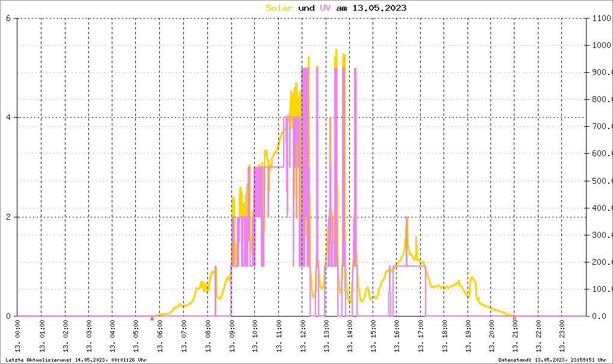
Task: Click the time label "13. 03:00"
Action: tap(89, 336)
